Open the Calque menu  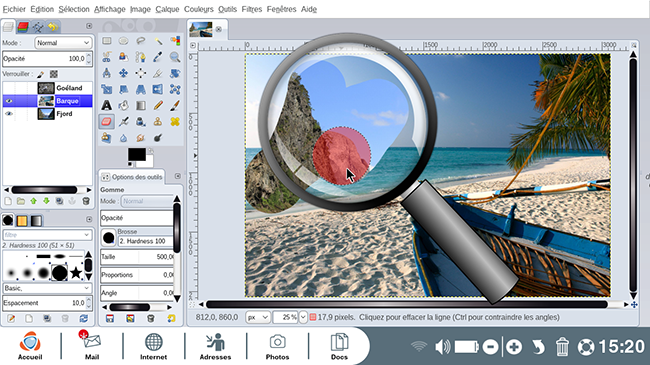click(x=167, y=9)
